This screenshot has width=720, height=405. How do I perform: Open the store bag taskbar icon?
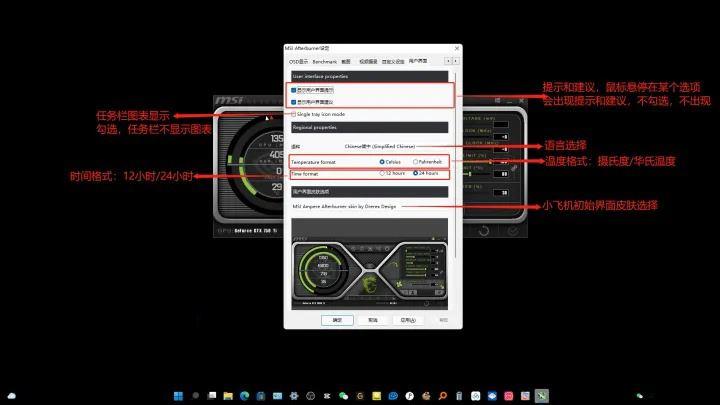pyautogui.click(x=261, y=396)
